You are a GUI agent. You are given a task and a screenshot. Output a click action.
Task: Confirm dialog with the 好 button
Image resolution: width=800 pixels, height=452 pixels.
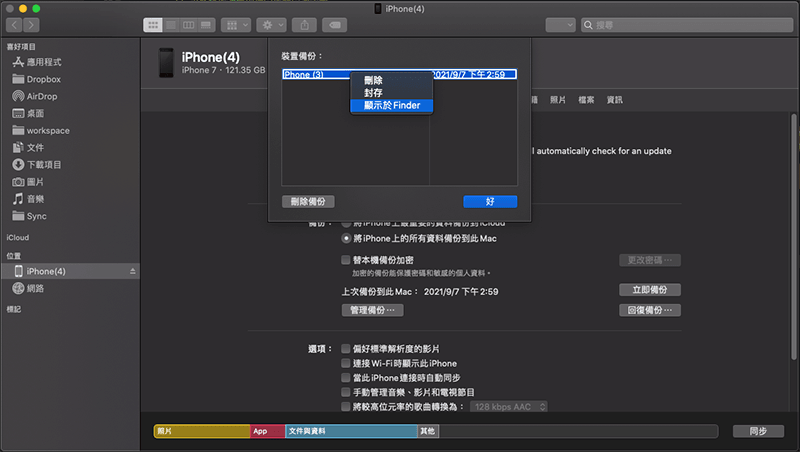click(x=490, y=202)
